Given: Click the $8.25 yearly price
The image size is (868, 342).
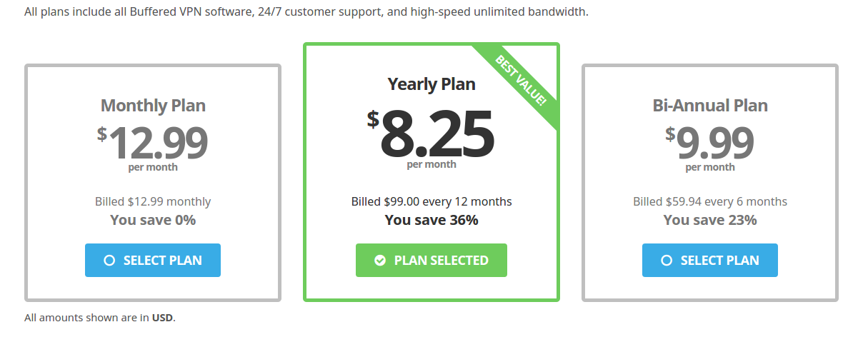Looking at the screenshot, I should 431,134.
